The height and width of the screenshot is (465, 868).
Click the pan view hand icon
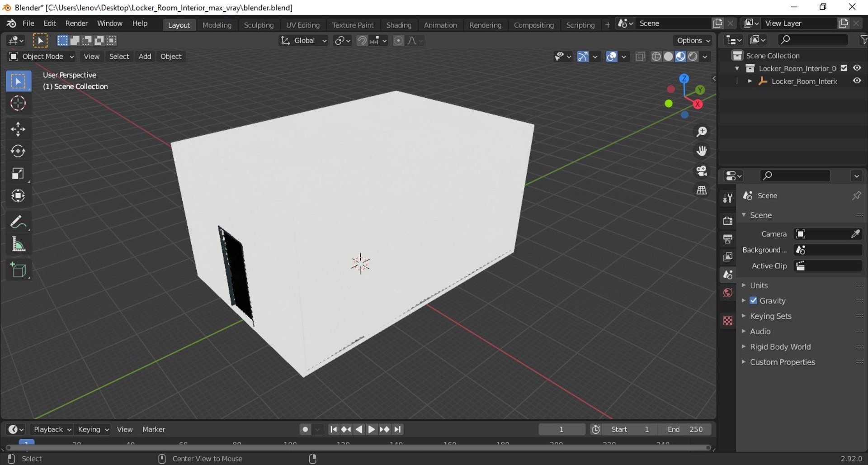coord(702,151)
